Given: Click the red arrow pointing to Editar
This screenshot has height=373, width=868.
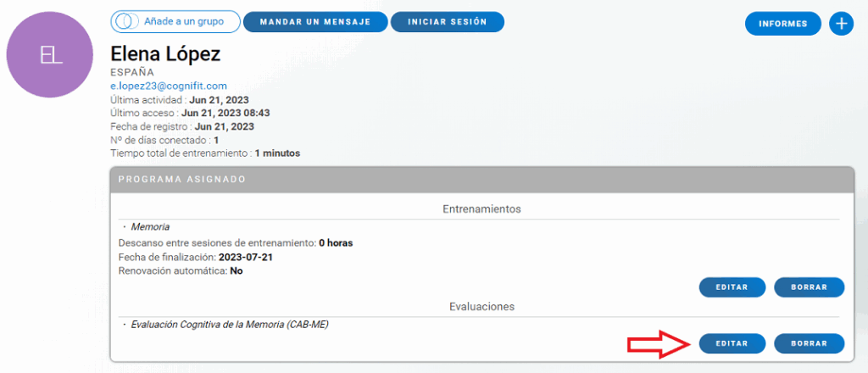Looking at the screenshot, I should click(x=658, y=344).
